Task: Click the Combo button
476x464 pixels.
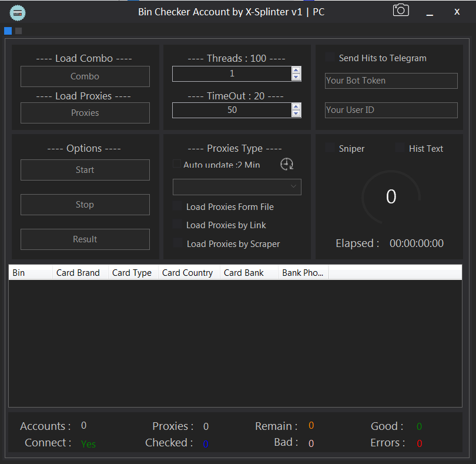Action: pos(85,76)
